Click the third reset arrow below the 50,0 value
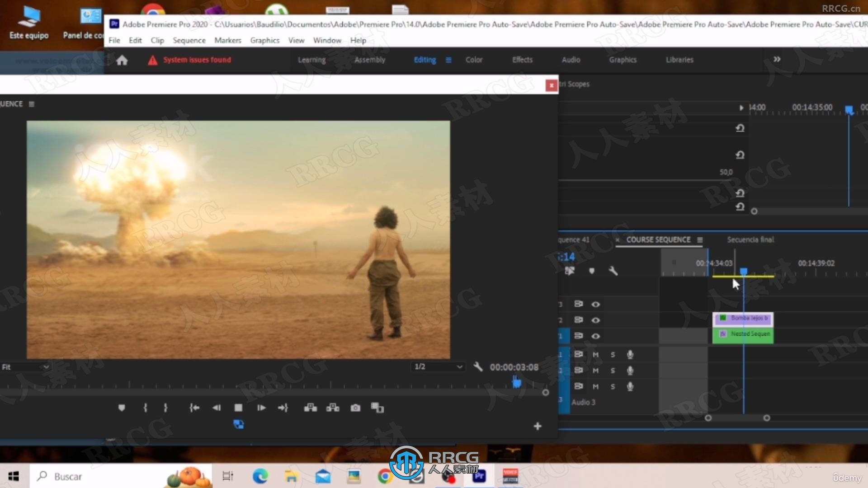 pos(740,193)
